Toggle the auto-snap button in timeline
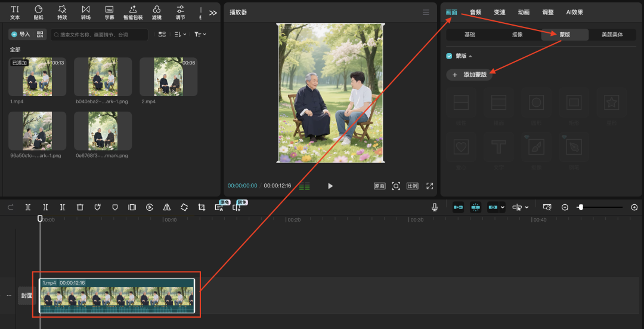The width and height of the screenshot is (644, 329). pos(476,207)
